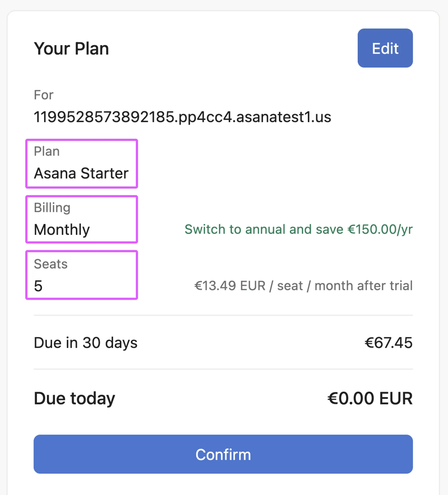Screen dimensions: 448x495
Task: Click the Asana Starter plan name
Action: 81,173
